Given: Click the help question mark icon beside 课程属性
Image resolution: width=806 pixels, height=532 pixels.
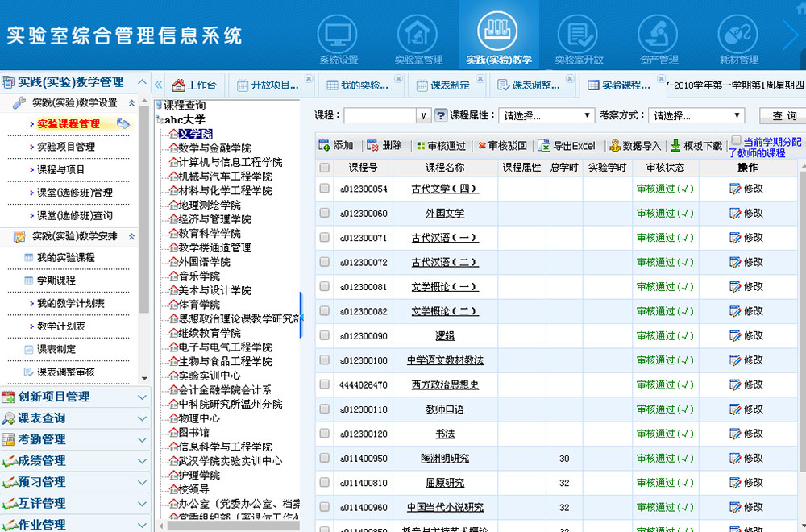Looking at the screenshot, I should (441, 115).
